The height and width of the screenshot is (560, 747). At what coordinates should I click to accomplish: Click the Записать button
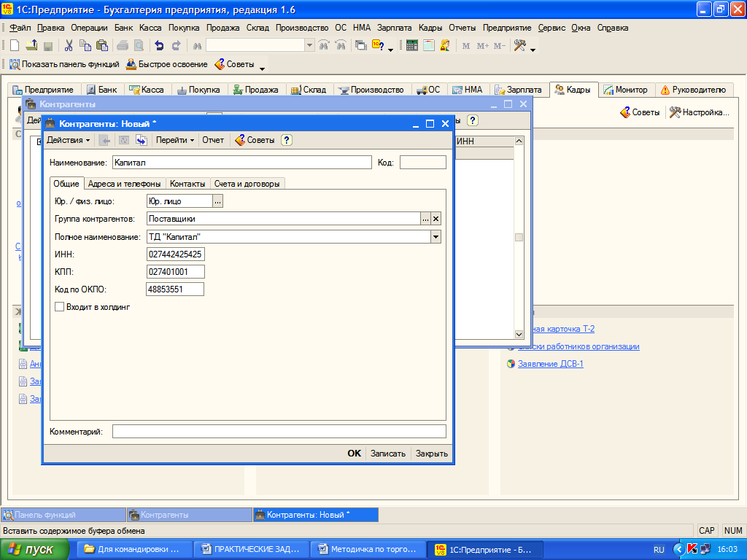click(x=388, y=454)
